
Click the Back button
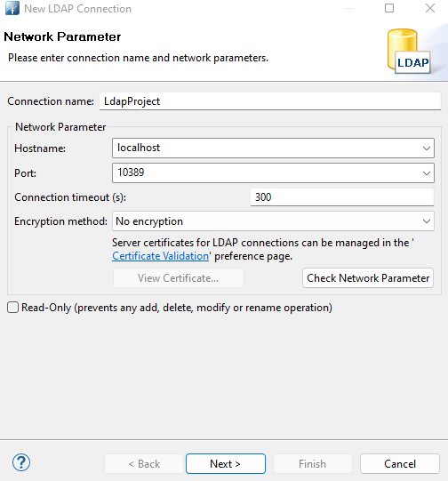144,464
